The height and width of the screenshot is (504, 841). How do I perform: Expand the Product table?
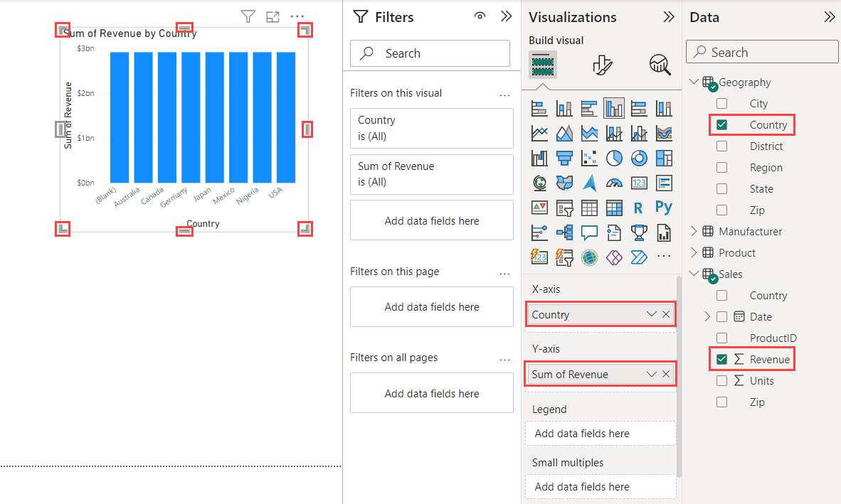(694, 253)
